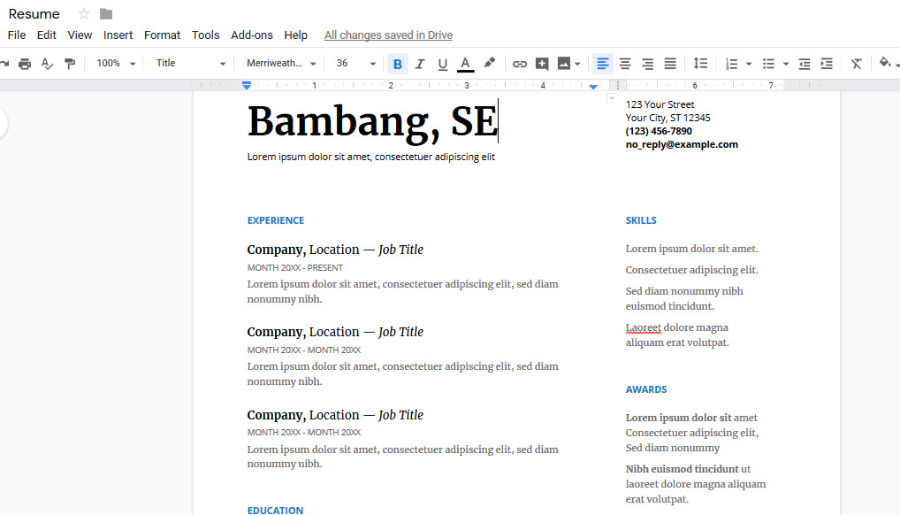Open the background fill color tool
This screenshot has height=515, width=900.
[885, 62]
